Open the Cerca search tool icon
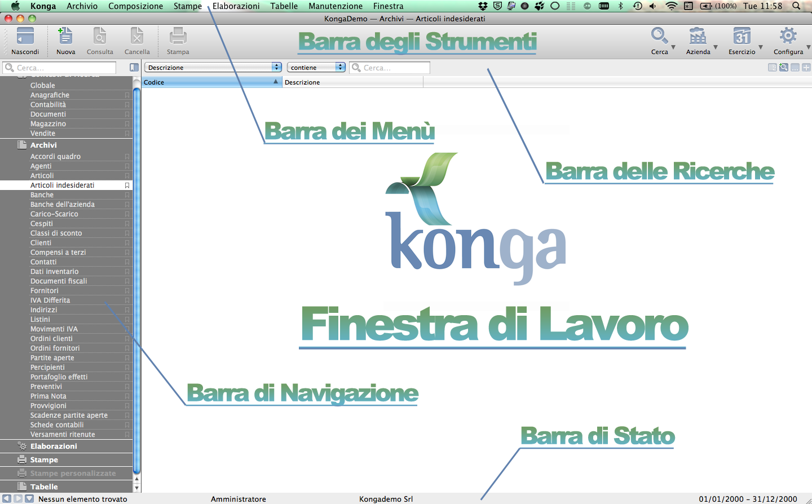 click(x=659, y=37)
